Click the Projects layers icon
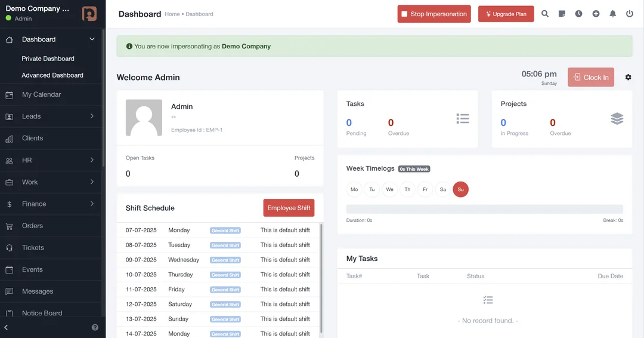 (x=617, y=118)
